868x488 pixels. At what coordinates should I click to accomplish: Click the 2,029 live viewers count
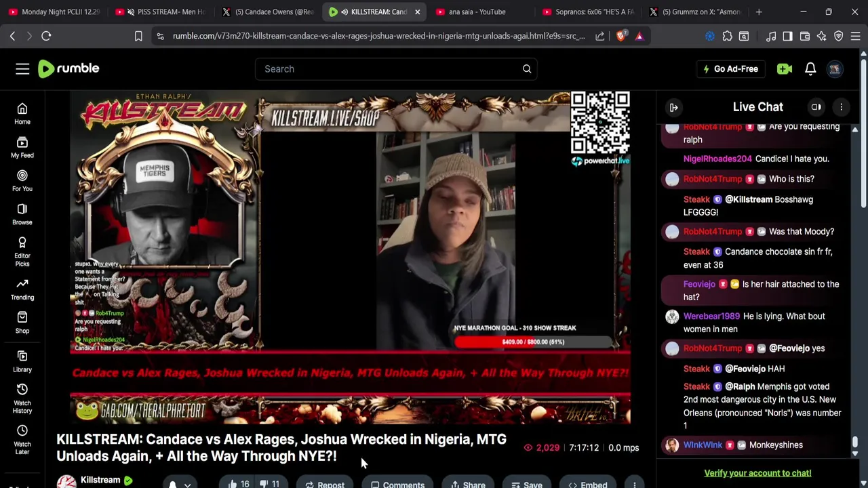pos(542,447)
